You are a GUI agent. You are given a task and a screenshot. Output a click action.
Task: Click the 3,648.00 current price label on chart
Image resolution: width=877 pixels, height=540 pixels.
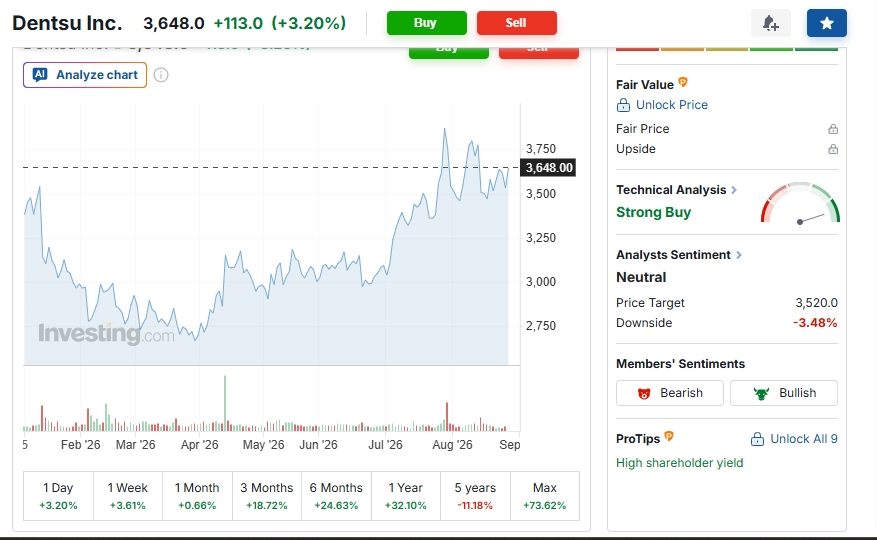click(x=548, y=168)
